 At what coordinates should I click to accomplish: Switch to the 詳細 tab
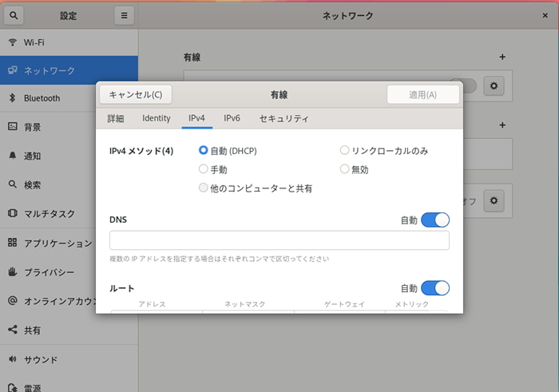(116, 118)
